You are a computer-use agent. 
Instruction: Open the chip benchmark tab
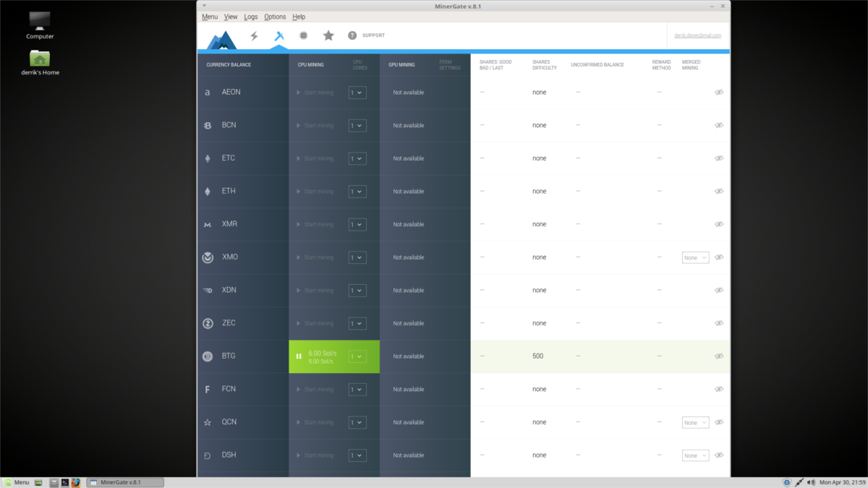coord(304,35)
